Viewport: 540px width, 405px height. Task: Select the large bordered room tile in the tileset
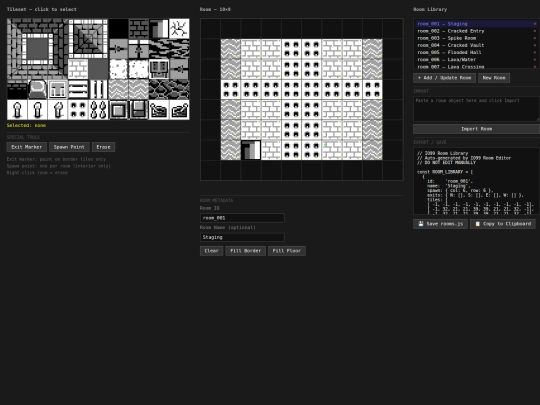37,49
